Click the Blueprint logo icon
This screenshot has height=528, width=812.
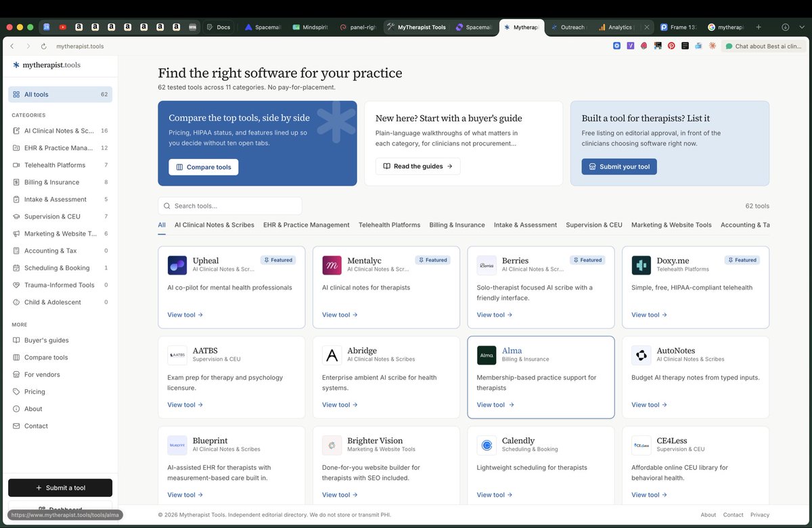(x=177, y=445)
